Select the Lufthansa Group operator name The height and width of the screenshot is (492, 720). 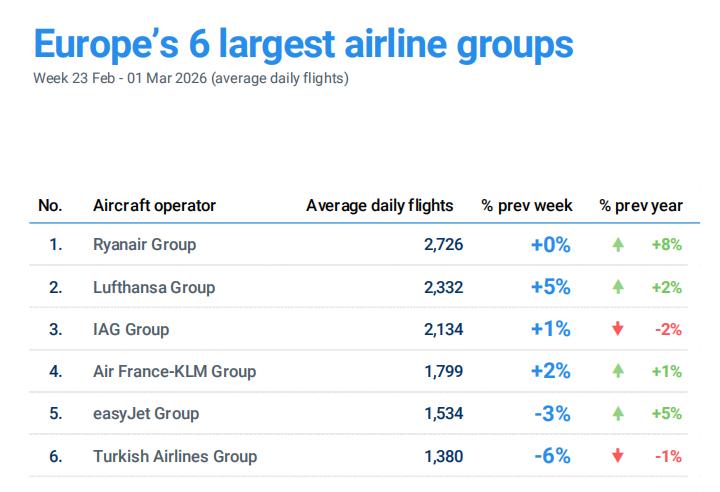[x=153, y=287]
